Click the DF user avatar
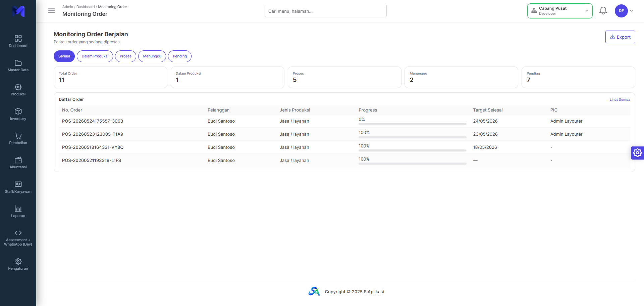The height and width of the screenshot is (306, 644). pyautogui.click(x=621, y=11)
